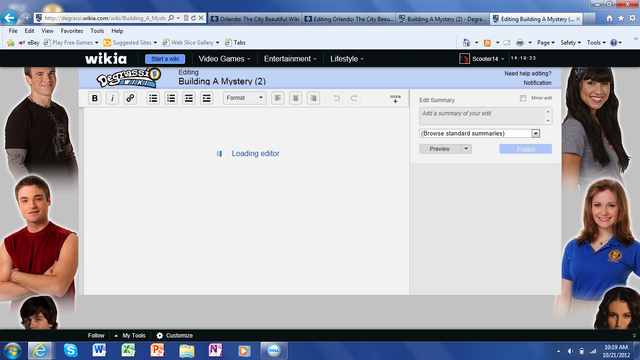The image size is (640, 360).
Task: Expand the Preview options arrow
Action: pyautogui.click(x=466, y=149)
